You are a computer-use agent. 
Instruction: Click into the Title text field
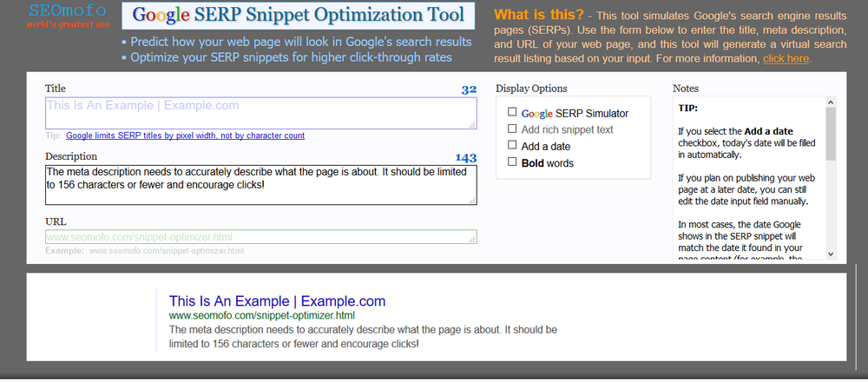(260, 113)
